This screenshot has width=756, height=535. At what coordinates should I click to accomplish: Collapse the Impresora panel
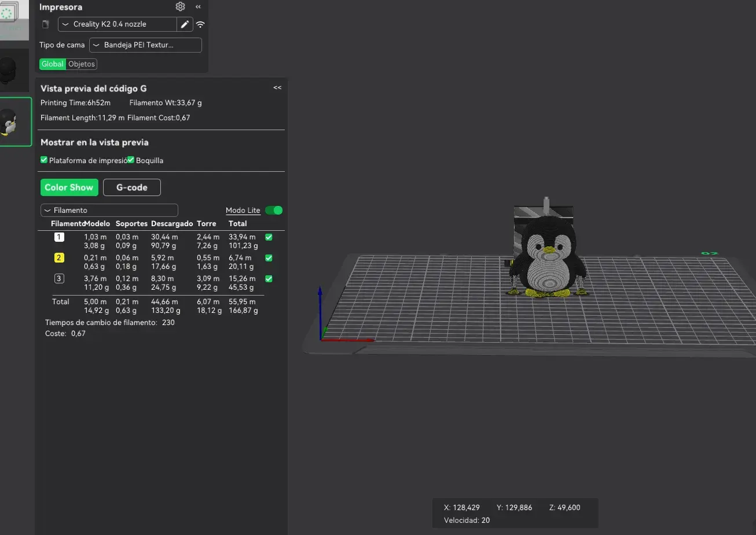[x=198, y=7]
